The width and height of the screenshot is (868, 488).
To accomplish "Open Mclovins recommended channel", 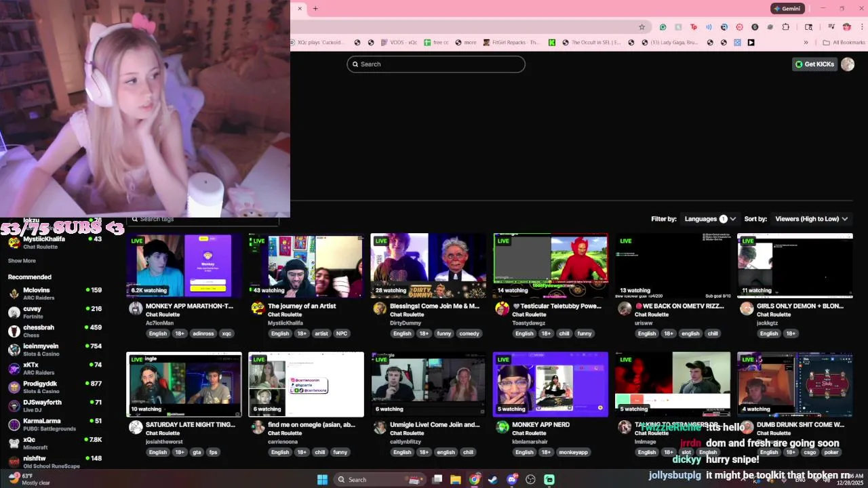I will (x=54, y=293).
